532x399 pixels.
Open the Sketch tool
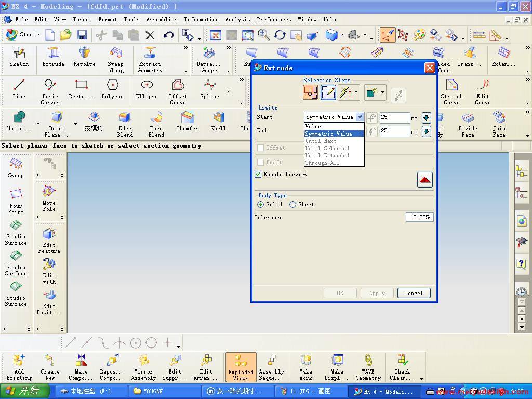pyautogui.click(x=19, y=57)
